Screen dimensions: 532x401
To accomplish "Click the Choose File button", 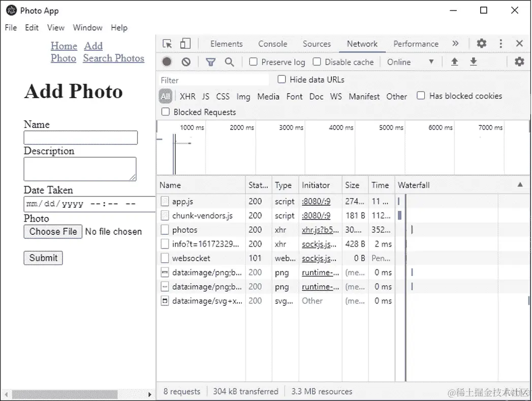I will tap(53, 231).
